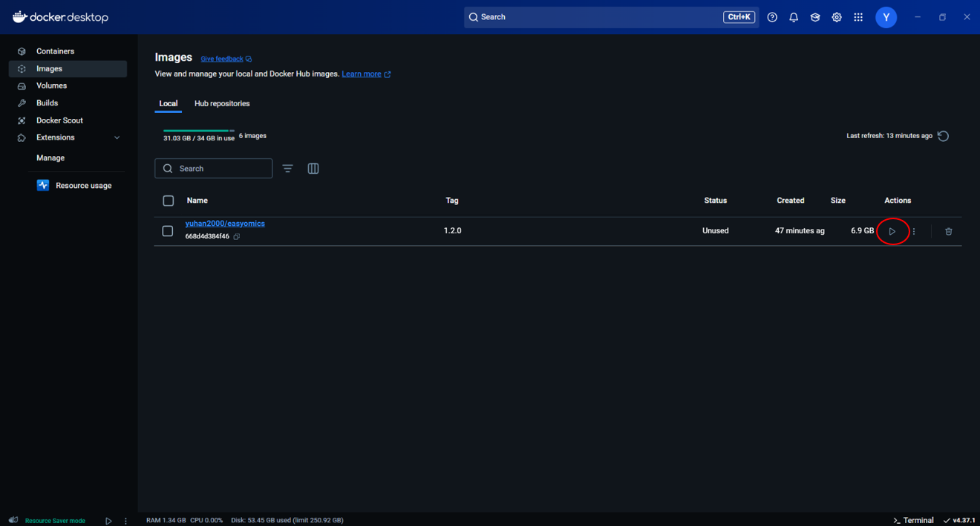Click the 6.9 GB size cell
Image resolution: width=980 pixels, height=526 pixels.
point(862,231)
